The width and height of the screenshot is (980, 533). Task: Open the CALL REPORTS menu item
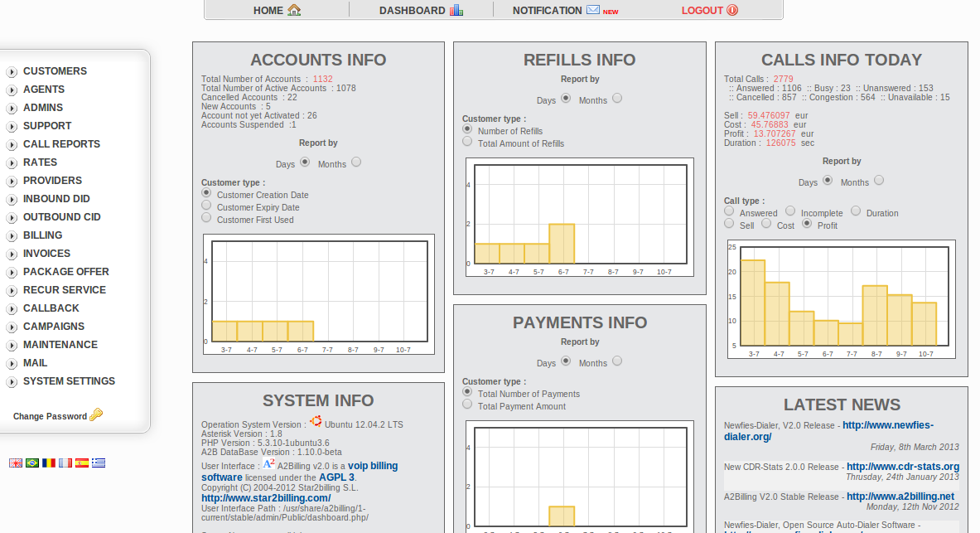coord(61,144)
